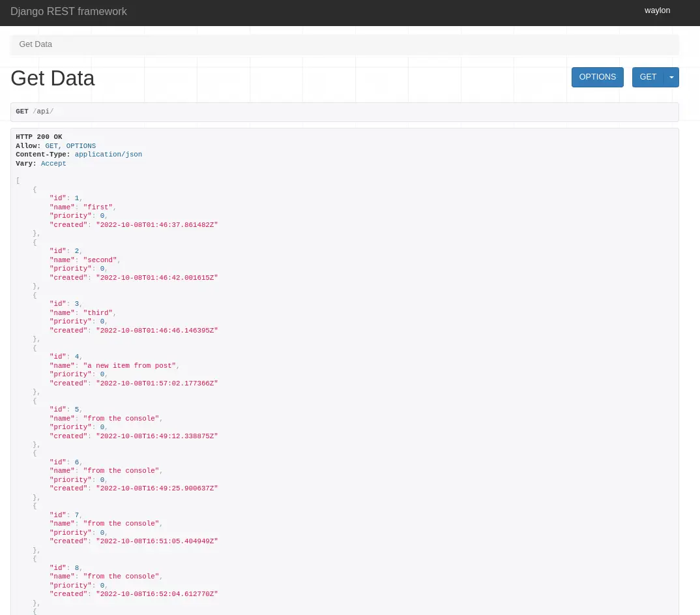700x615 pixels.
Task: Click the created timestamp ending 04.612770Z
Action: (x=156, y=594)
